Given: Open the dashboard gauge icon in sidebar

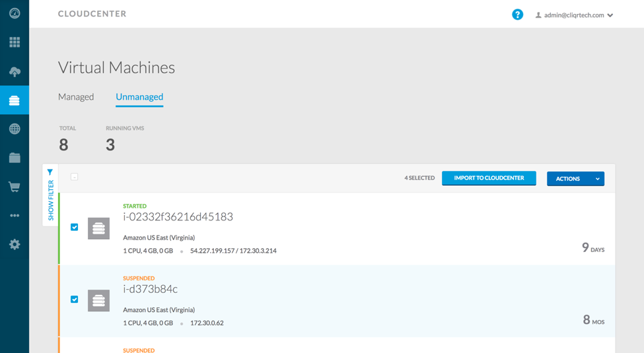Looking at the screenshot, I should [15, 13].
